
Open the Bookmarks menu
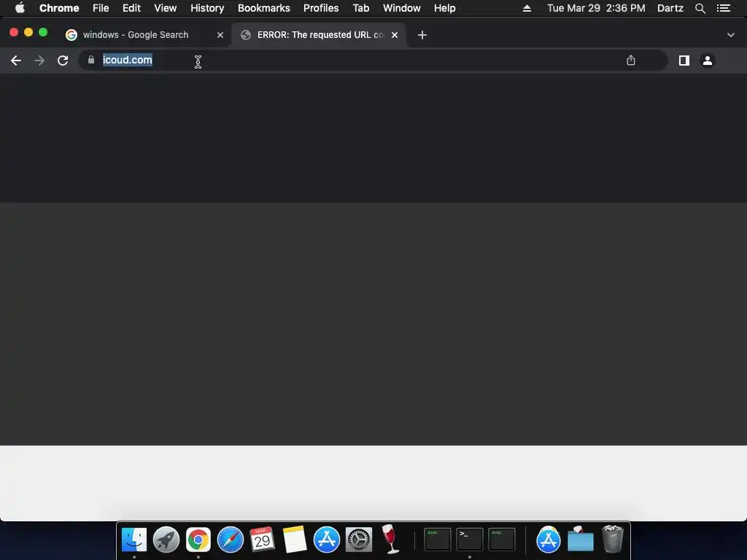coord(264,8)
